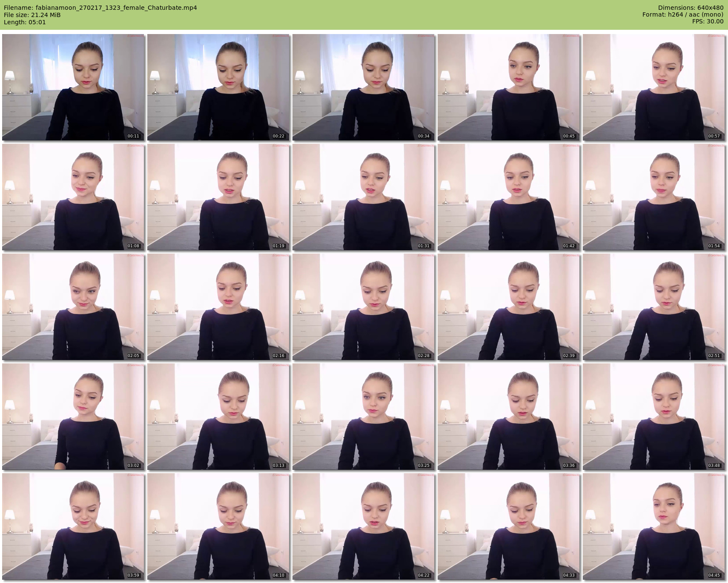Image resolution: width=728 pixels, height=583 pixels.
Task: Click the thumbnail at 02:05
Action: pyautogui.click(x=73, y=307)
